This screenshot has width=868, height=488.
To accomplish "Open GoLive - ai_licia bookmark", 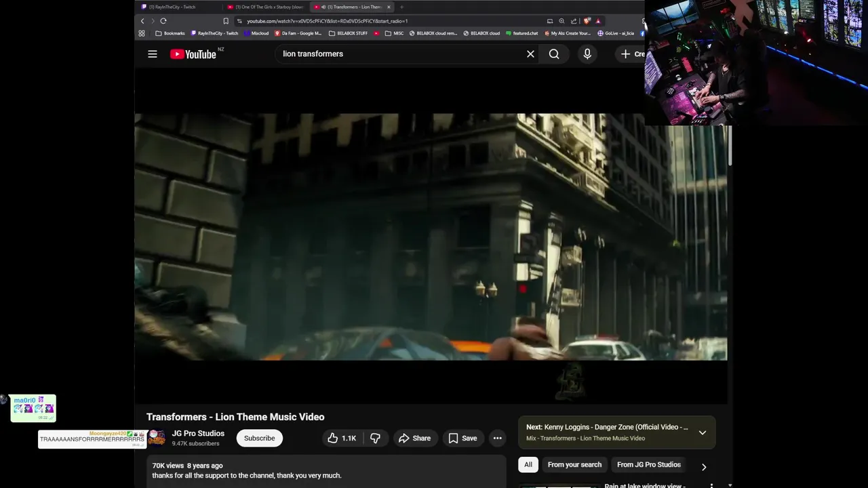I will point(616,33).
